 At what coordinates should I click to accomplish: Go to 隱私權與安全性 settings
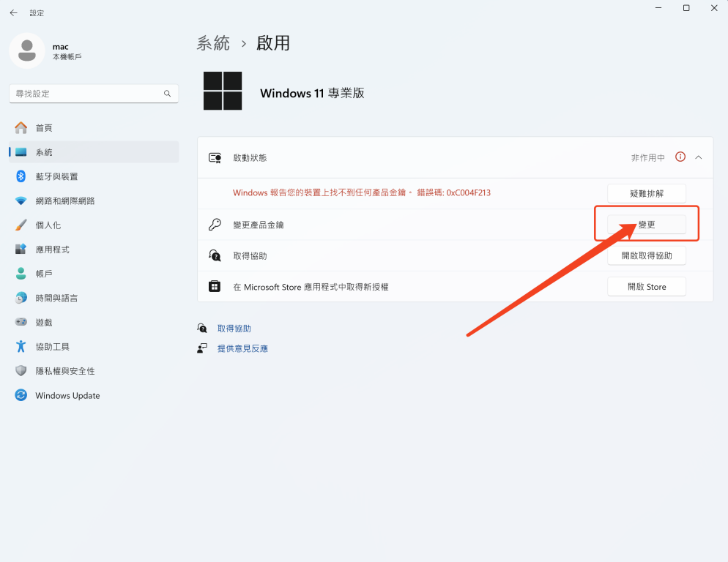click(x=64, y=371)
